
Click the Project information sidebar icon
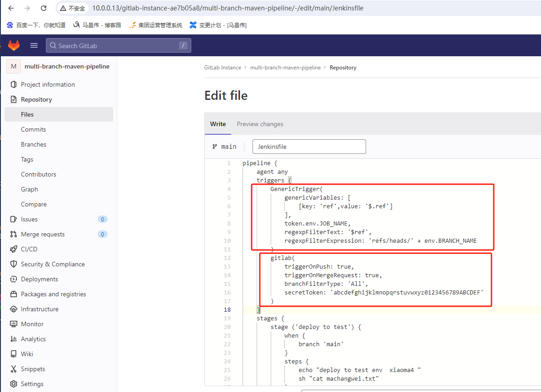[x=14, y=84]
